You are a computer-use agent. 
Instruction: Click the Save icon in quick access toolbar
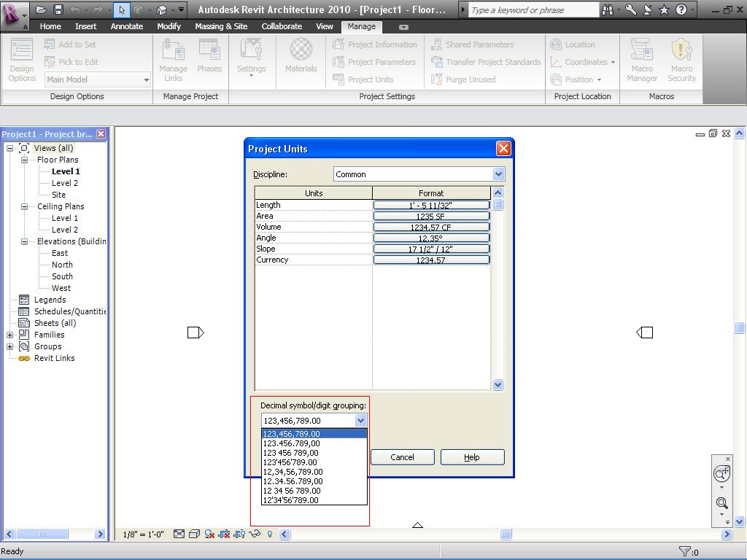pyautogui.click(x=58, y=10)
